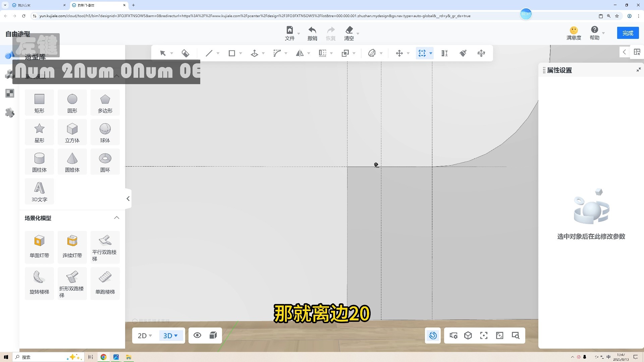Expand the group selection dropdown arrow
Viewport: 644px width, 362px height.
point(431,53)
